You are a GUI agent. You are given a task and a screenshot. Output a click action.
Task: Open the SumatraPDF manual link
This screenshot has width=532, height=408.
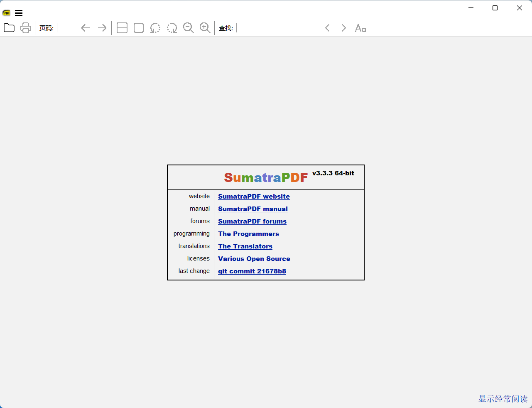(x=253, y=209)
